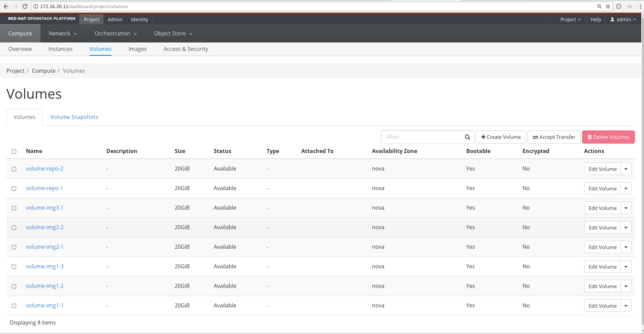644x334 pixels.
Task: Click the Project breadcrumb link
Action: (x=15, y=71)
